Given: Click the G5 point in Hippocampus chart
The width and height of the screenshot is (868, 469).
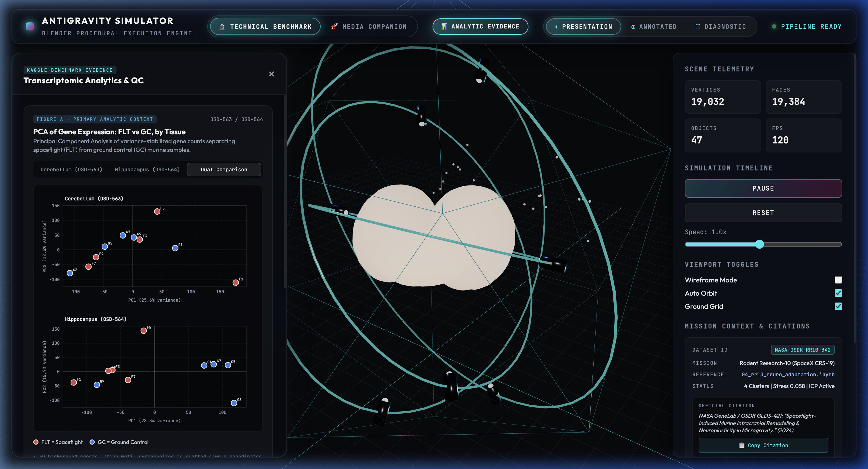Looking at the screenshot, I should pyautogui.click(x=228, y=365).
